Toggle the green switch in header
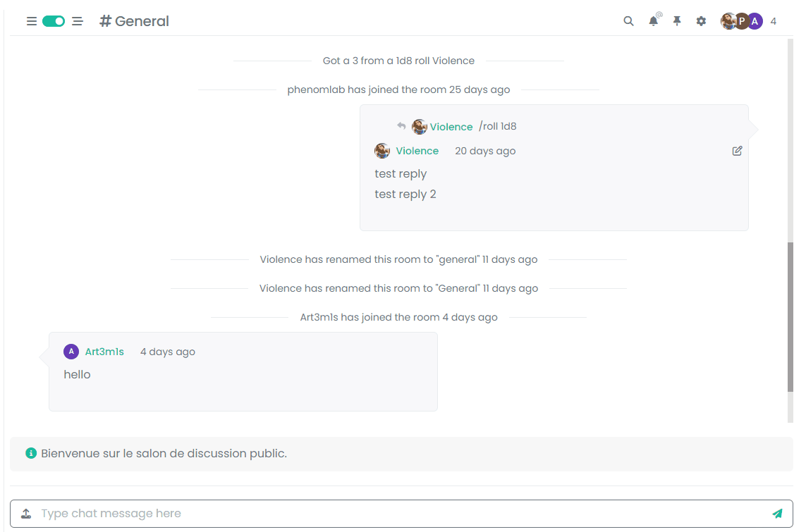The width and height of the screenshot is (806, 532). (x=54, y=21)
